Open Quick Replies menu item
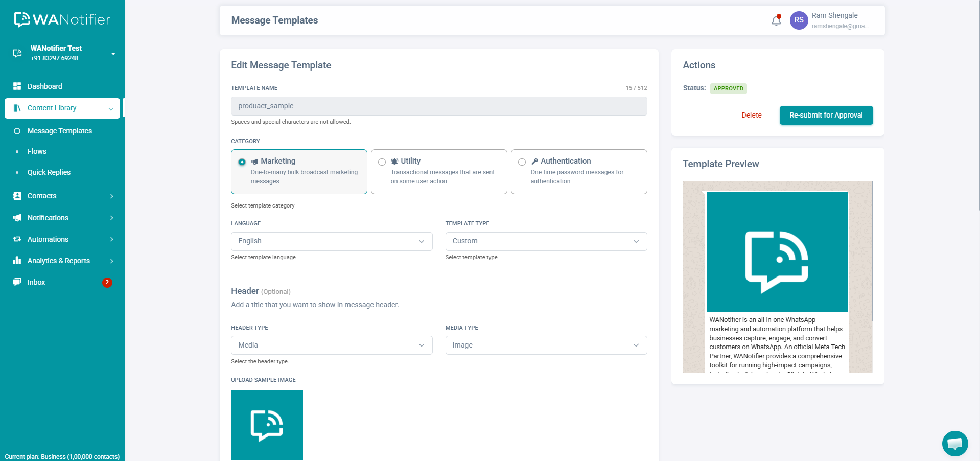Screen dimensions: 980x461 point(49,172)
